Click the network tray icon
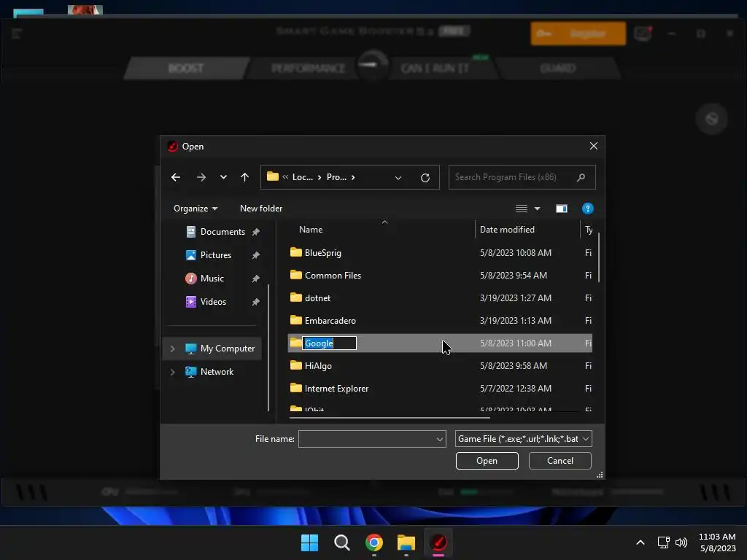This screenshot has width=747, height=560. click(x=663, y=542)
